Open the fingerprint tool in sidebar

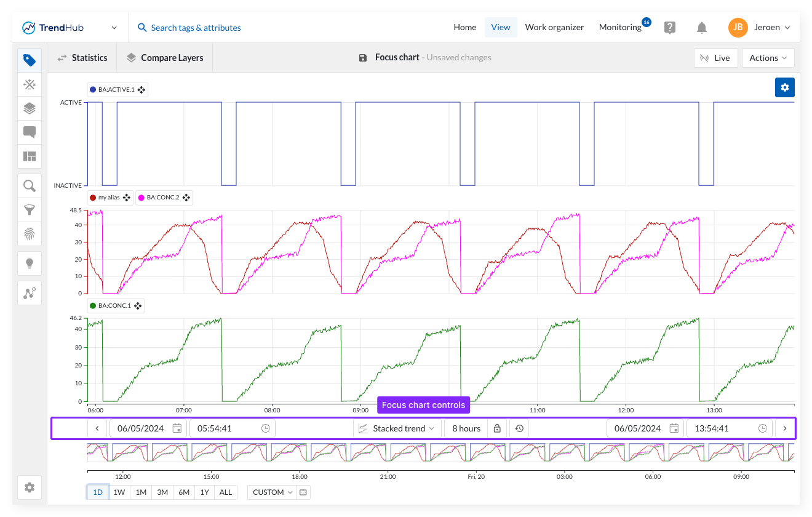(x=30, y=234)
